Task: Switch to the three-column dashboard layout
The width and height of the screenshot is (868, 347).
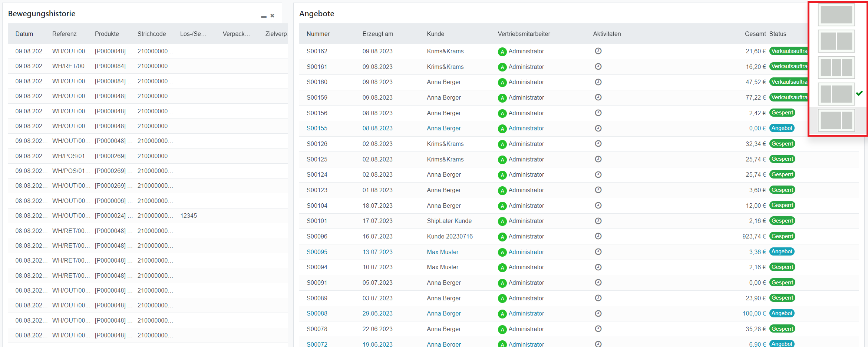Action: click(x=836, y=67)
